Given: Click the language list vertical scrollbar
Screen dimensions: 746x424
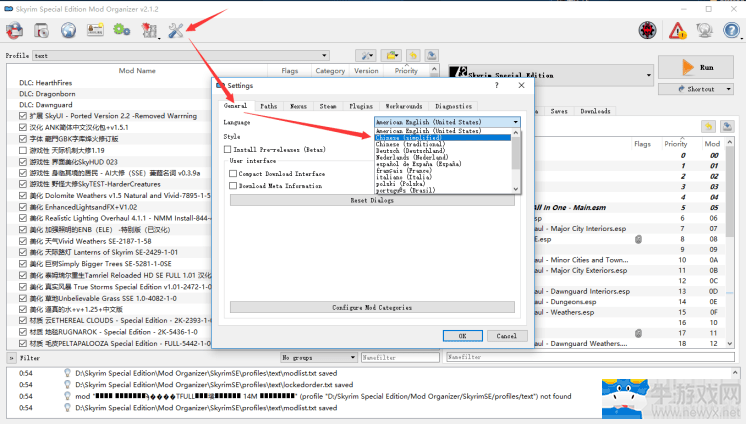Looking at the screenshot, I should click(516, 160).
